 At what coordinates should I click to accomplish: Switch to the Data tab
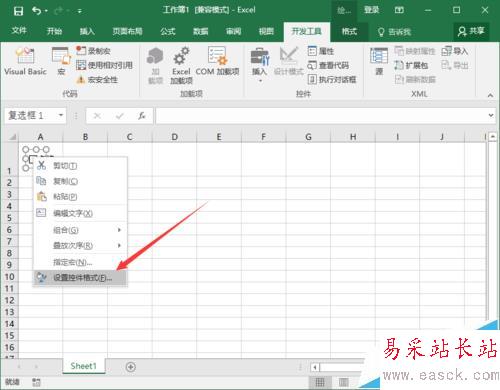tap(201, 31)
